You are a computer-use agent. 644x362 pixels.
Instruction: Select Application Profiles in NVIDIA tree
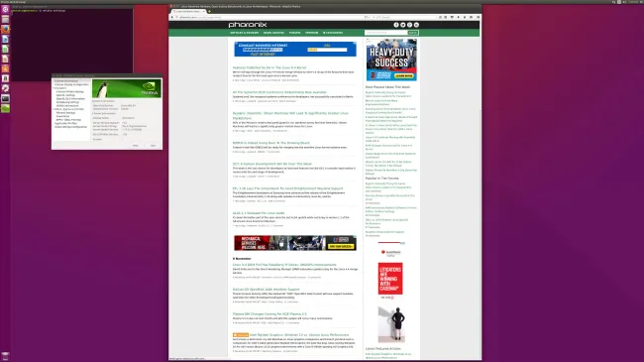[65, 123]
